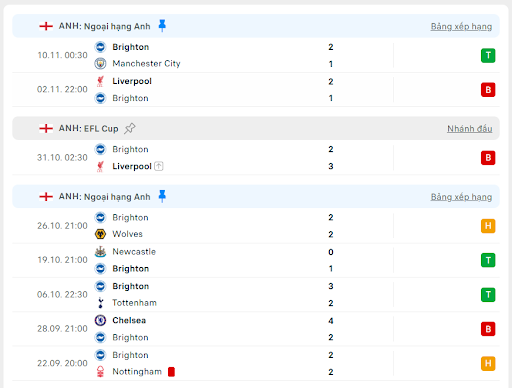This screenshot has height=388, width=512.
Task: Toggle pin on second Ngoại hạng Anh header
Action: tap(162, 196)
